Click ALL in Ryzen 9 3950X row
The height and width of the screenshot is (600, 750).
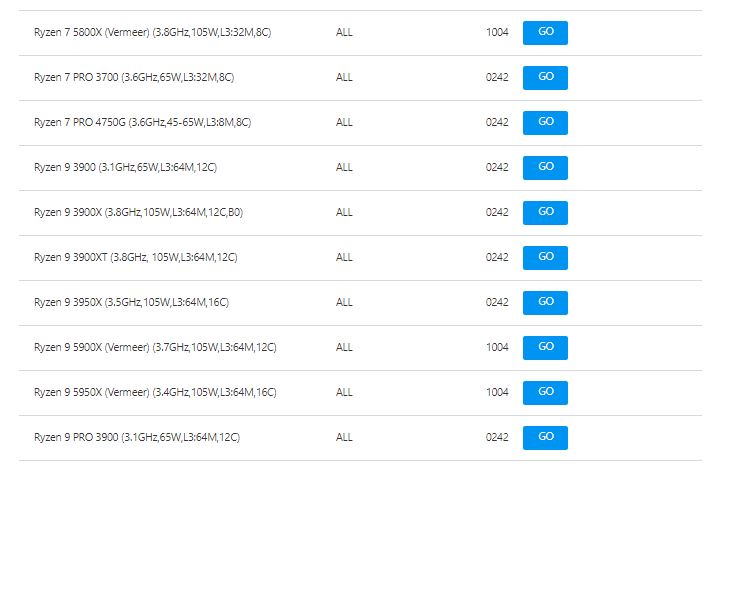tap(344, 302)
